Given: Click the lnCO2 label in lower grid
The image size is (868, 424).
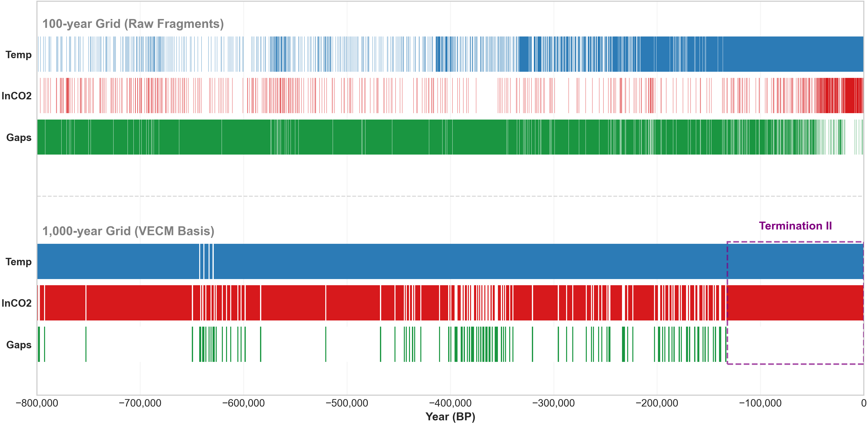Looking at the screenshot, I should 16,303.
